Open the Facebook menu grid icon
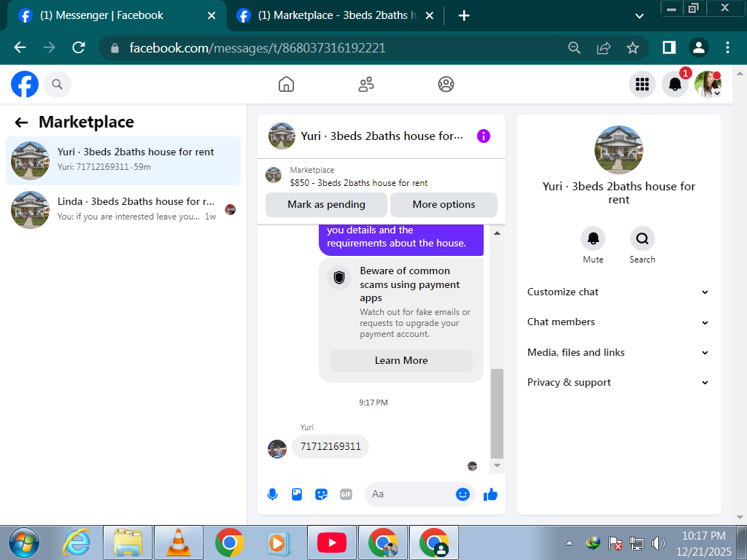747x560 pixels. (642, 85)
